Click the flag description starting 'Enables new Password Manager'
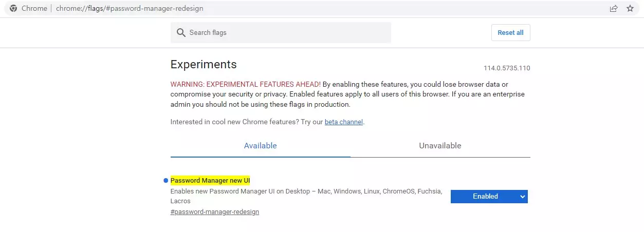The height and width of the screenshot is (232, 644). pos(306,196)
